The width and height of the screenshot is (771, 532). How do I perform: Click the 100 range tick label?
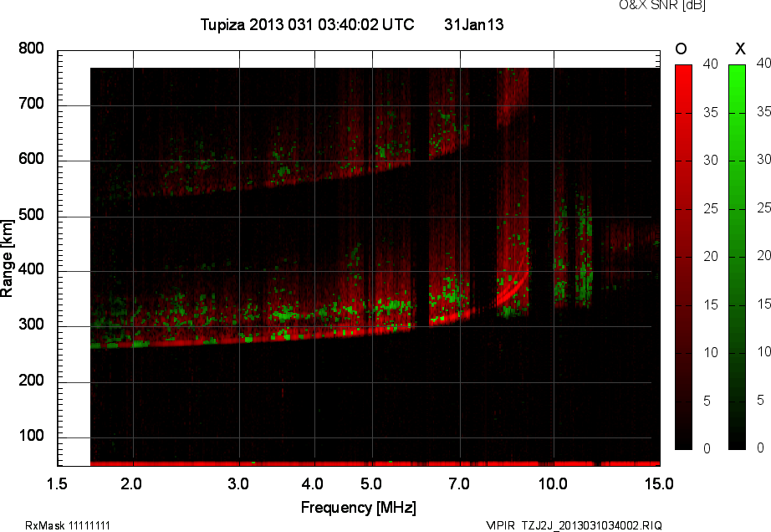pyautogui.click(x=31, y=436)
